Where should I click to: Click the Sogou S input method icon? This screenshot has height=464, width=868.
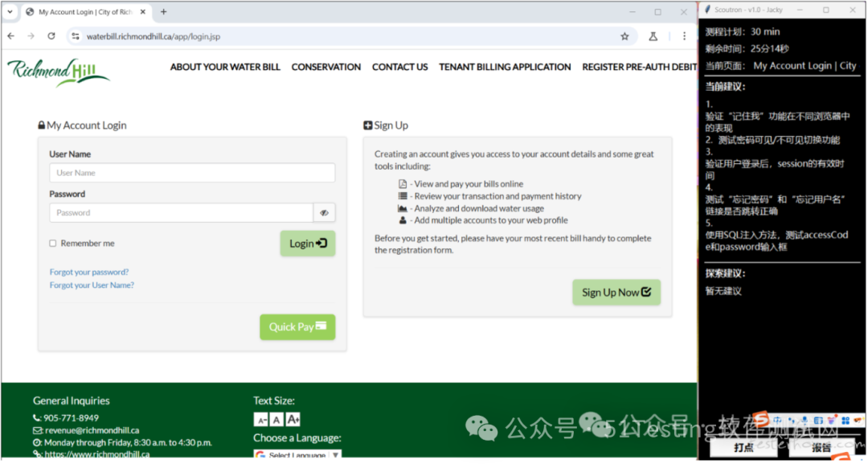tap(761, 419)
